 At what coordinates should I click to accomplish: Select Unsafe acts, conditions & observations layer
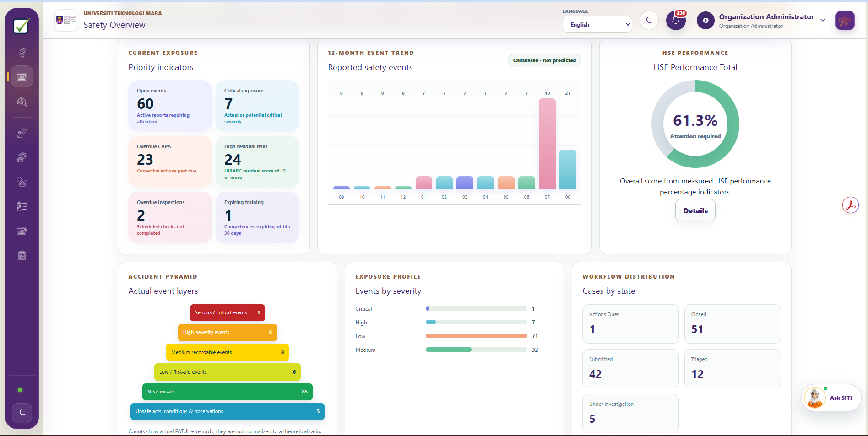(228, 411)
